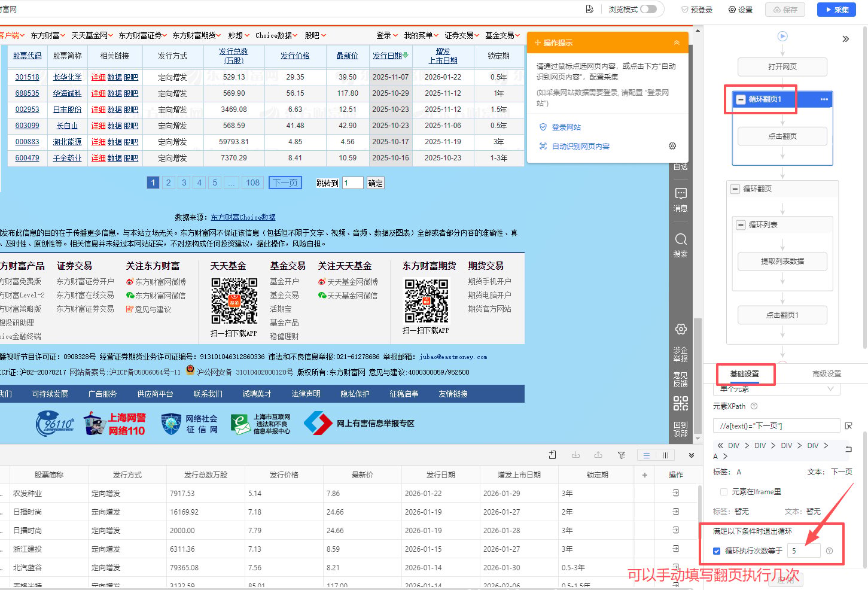Click the loop count input showing 5
The height and width of the screenshot is (590, 868).
pyautogui.click(x=804, y=551)
